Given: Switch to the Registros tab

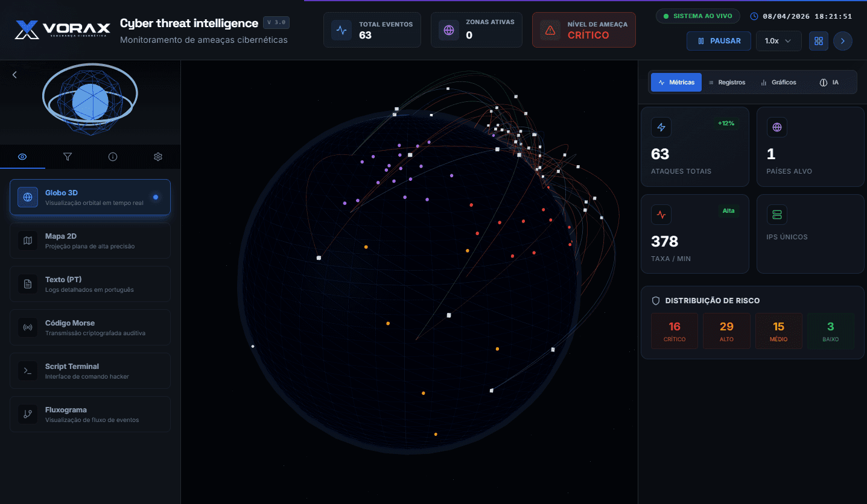Looking at the screenshot, I should (x=726, y=83).
